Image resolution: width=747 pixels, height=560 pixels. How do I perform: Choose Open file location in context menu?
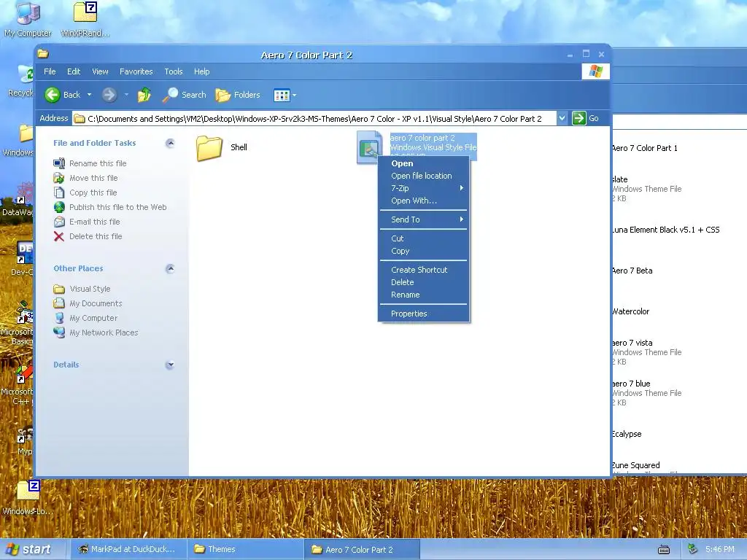pyautogui.click(x=423, y=176)
